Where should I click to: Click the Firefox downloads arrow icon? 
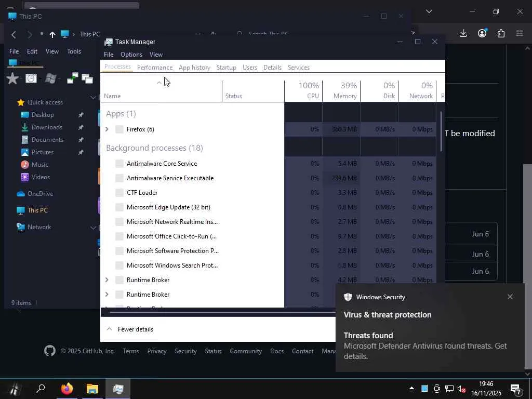click(463, 33)
